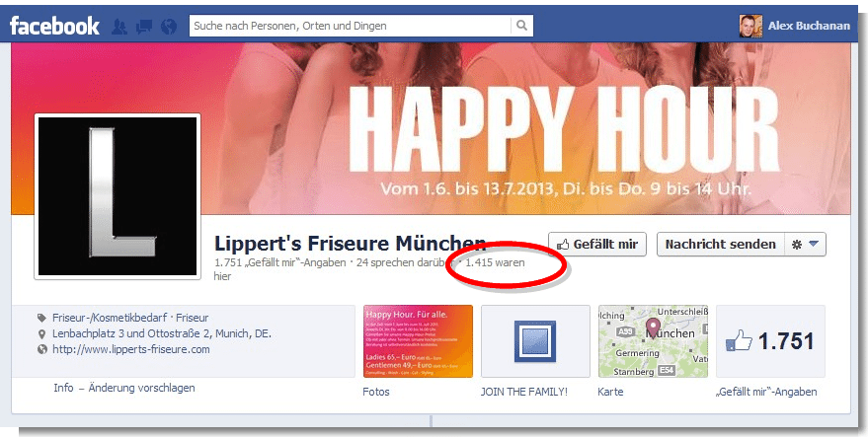Open the Info link
Viewport: 868px width, 437px height.
63,388
